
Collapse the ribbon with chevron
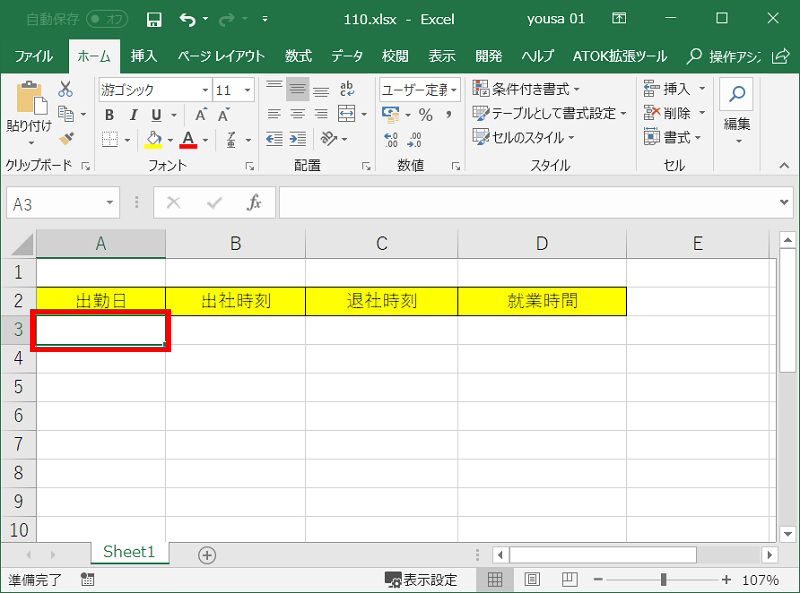pos(784,165)
